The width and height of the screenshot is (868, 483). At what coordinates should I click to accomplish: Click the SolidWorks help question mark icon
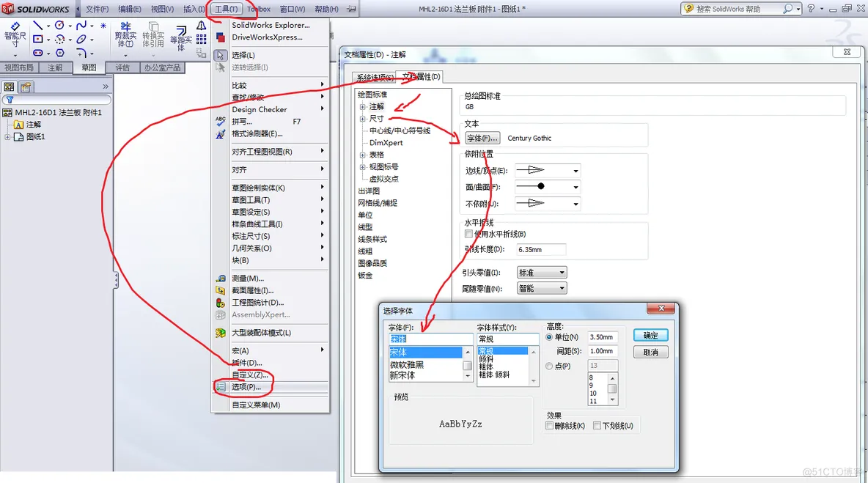(811, 8)
